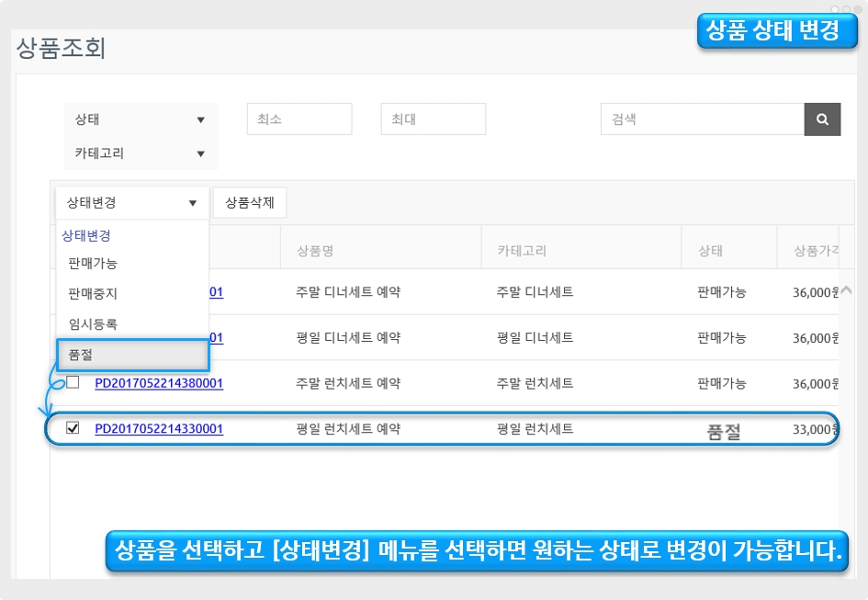
Task: Click the 상태 column header in table
Action: coord(710,251)
